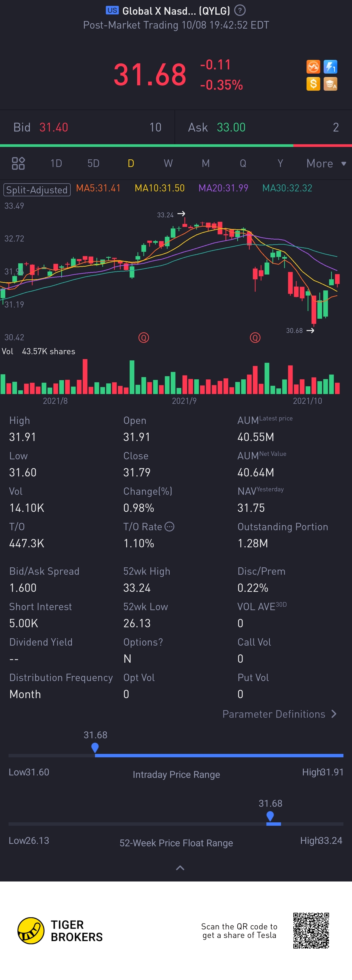This screenshot has width=352, height=980.
Task: Tap the current price 31.68
Action: (150, 75)
